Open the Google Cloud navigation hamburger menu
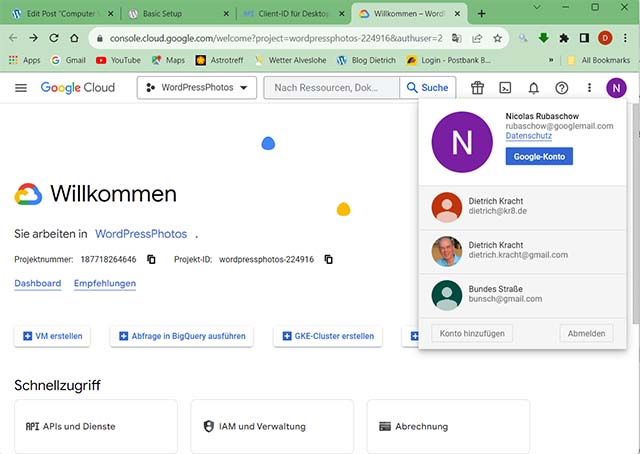 [21, 88]
